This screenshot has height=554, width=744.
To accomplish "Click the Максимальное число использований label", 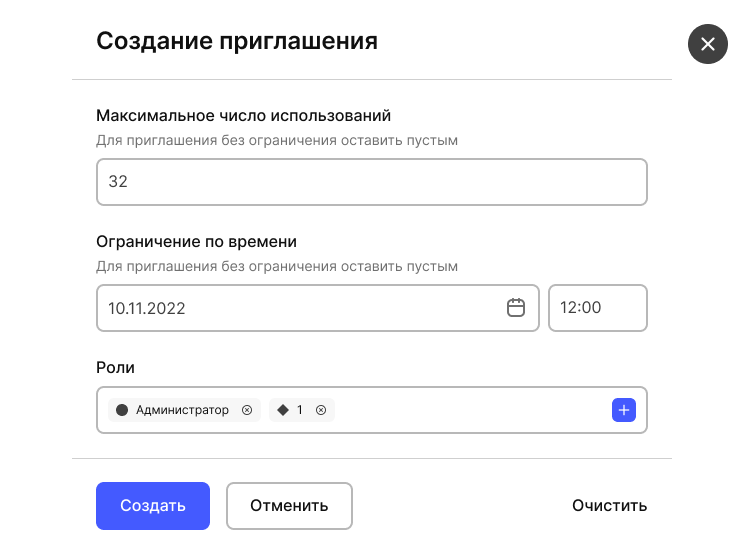I will [x=243, y=115].
